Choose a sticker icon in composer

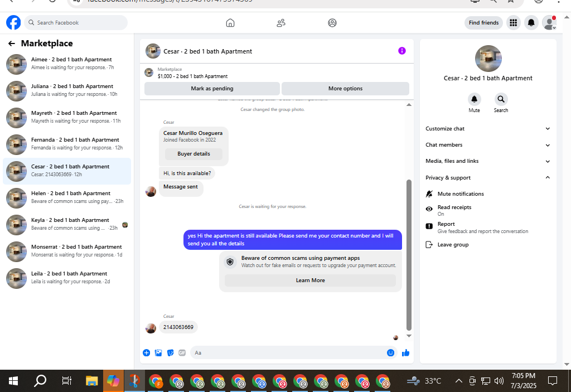[171, 352]
